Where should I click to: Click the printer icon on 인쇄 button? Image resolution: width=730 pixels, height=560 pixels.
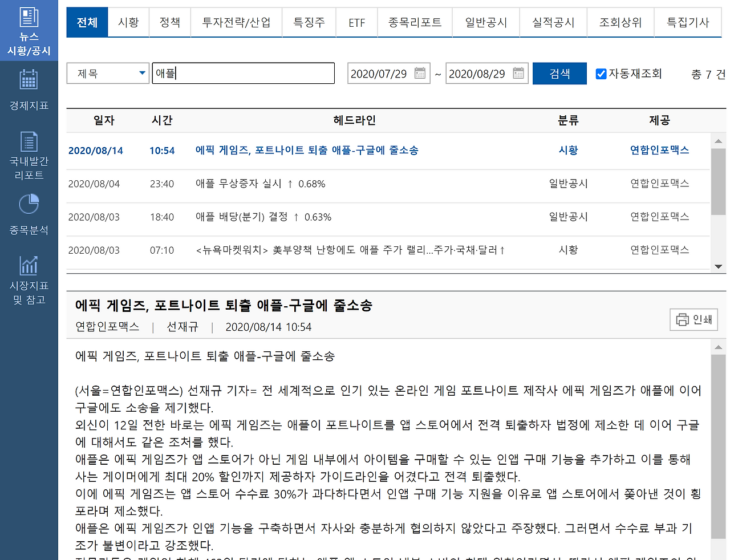click(682, 319)
